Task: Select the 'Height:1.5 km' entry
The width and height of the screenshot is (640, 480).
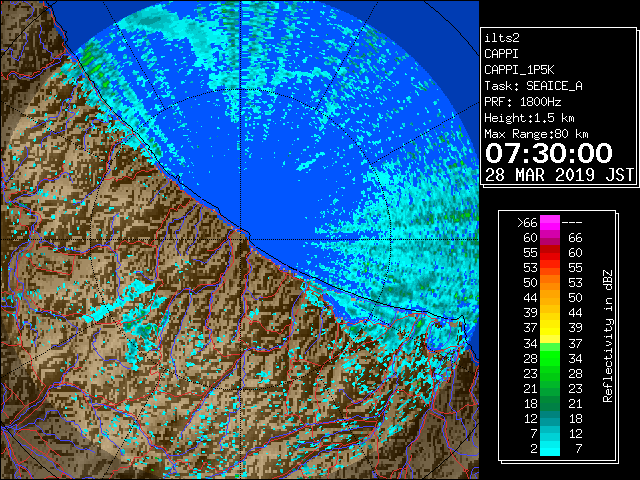Action: pos(529,118)
